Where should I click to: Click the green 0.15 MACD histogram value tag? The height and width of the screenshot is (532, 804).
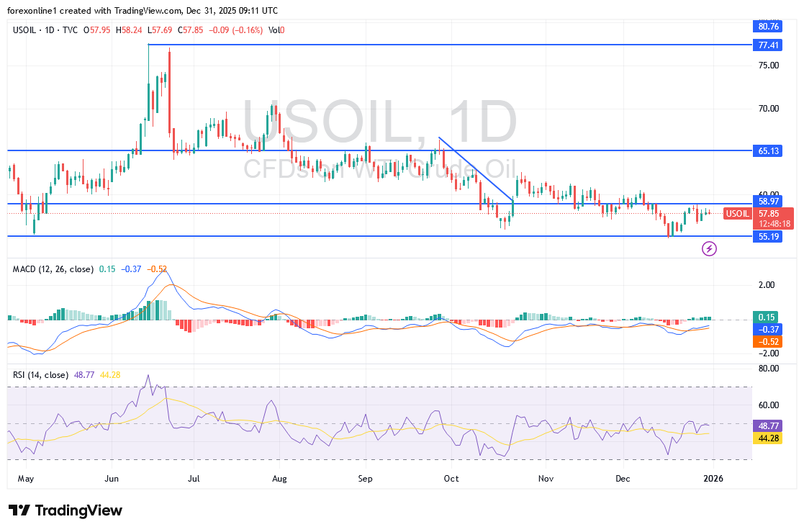(766, 317)
